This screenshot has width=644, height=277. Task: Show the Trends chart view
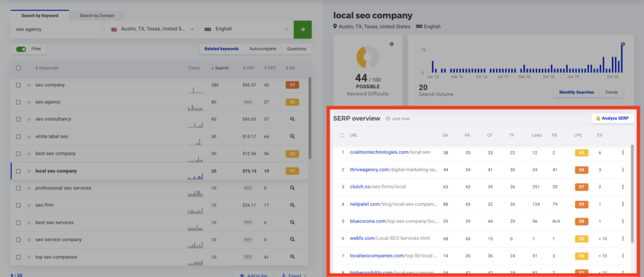click(611, 93)
